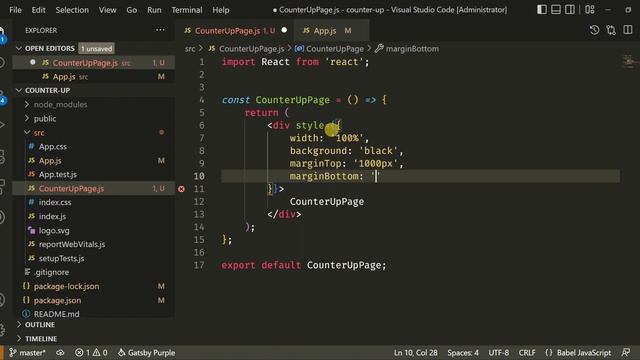Image resolution: width=640 pixels, height=360 pixels.
Task: Open index.js in file tree
Action: tap(94, 216)
